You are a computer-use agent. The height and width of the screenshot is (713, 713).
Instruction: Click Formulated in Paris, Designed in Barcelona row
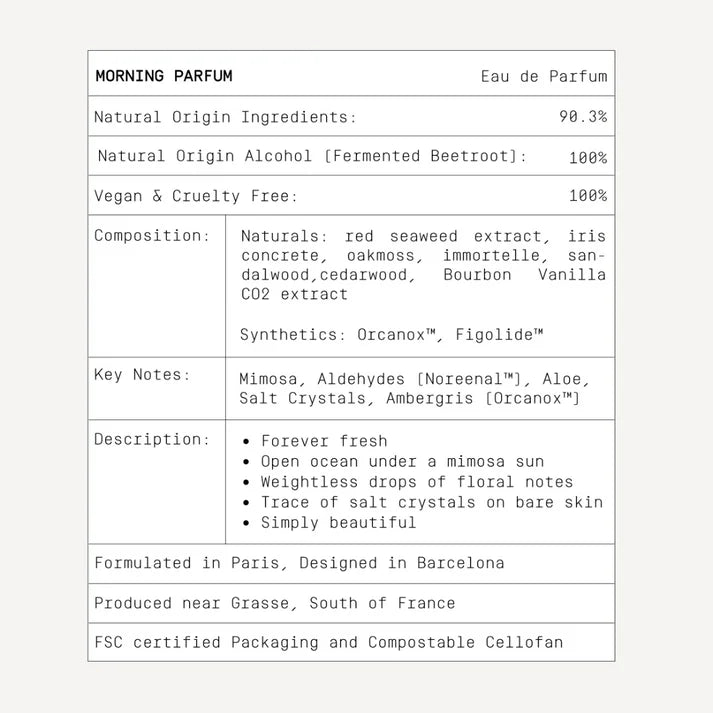pyautogui.click(x=299, y=563)
